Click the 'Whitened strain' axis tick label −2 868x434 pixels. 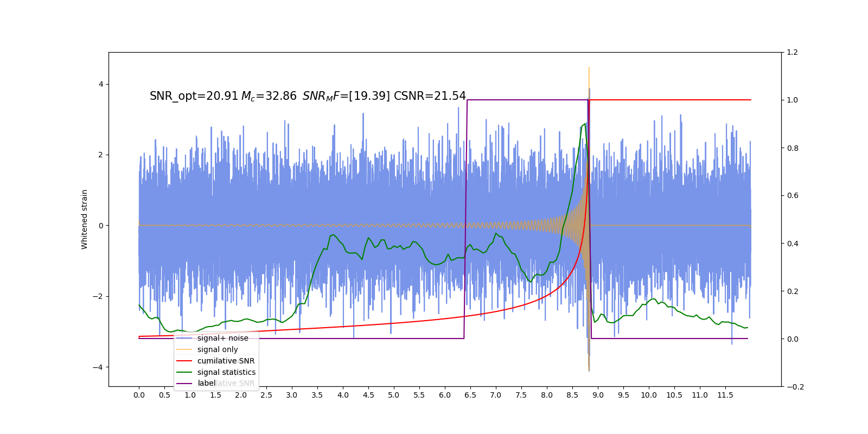pos(98,297)
